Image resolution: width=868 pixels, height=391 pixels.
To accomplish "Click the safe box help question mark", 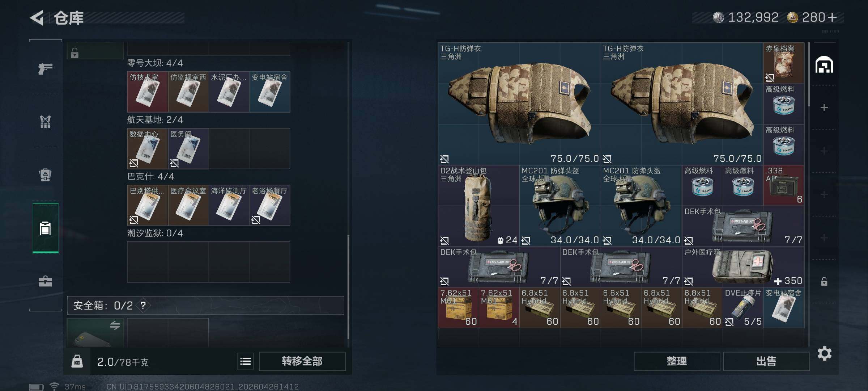I will [x=143, y=306].
